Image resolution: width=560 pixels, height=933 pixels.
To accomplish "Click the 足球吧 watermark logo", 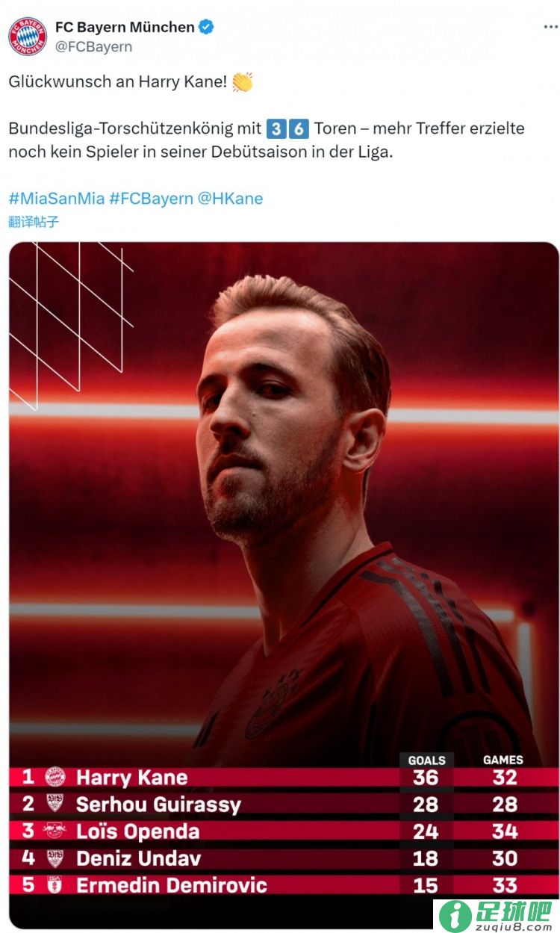I will [497, 916].
